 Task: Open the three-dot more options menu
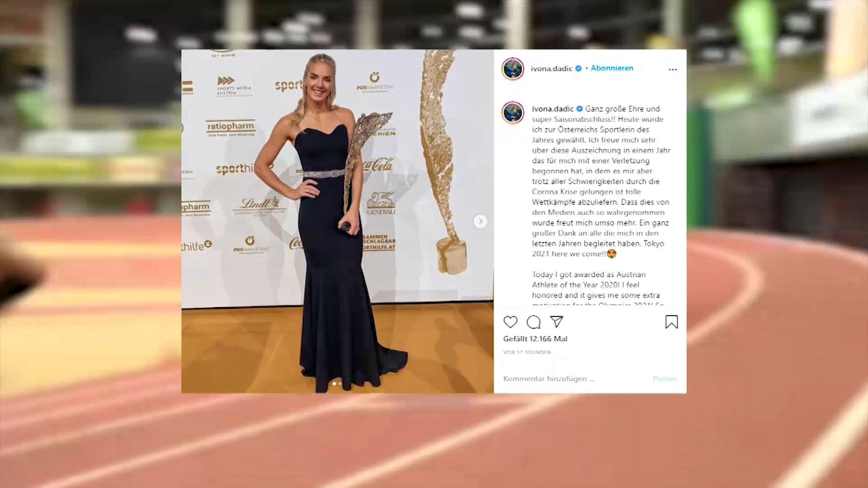pos(673,69)
